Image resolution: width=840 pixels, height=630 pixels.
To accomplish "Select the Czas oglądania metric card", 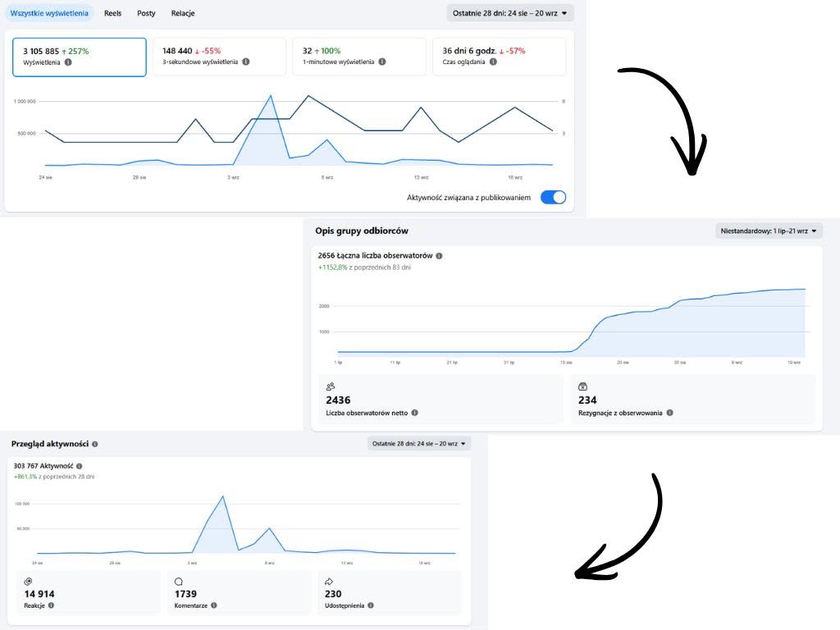I will (500, 57).
